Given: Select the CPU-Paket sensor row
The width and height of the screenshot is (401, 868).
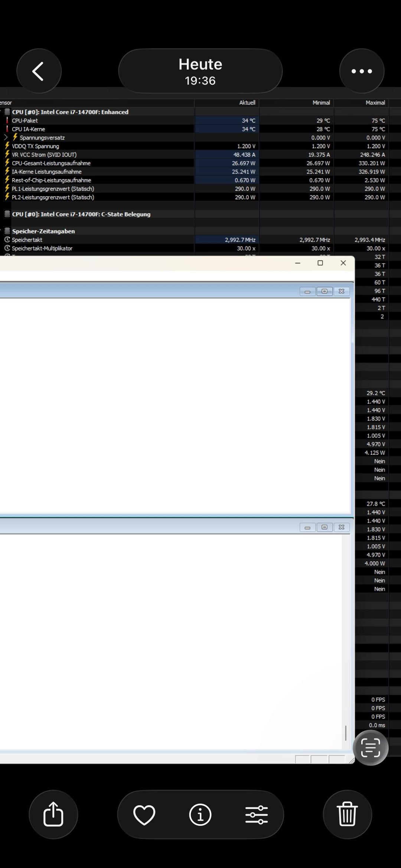Looking at the screenshot, I should click(x=25, y=120).
